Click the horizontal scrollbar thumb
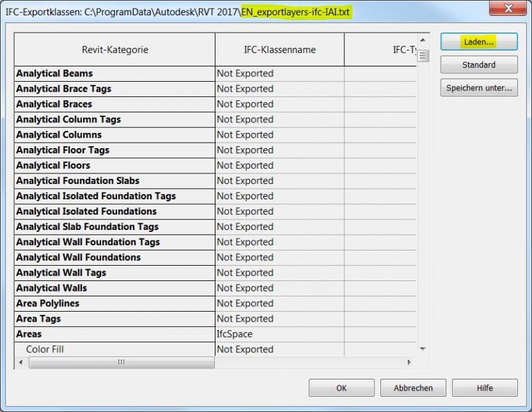This screenshot has width=532, height=412. tap(121, 363)
